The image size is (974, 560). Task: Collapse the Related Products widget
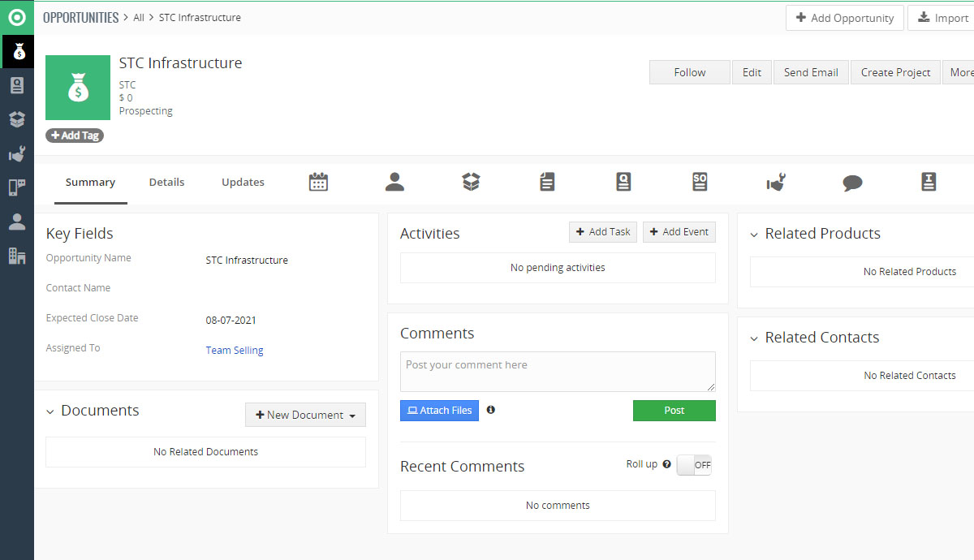(754, 235)
